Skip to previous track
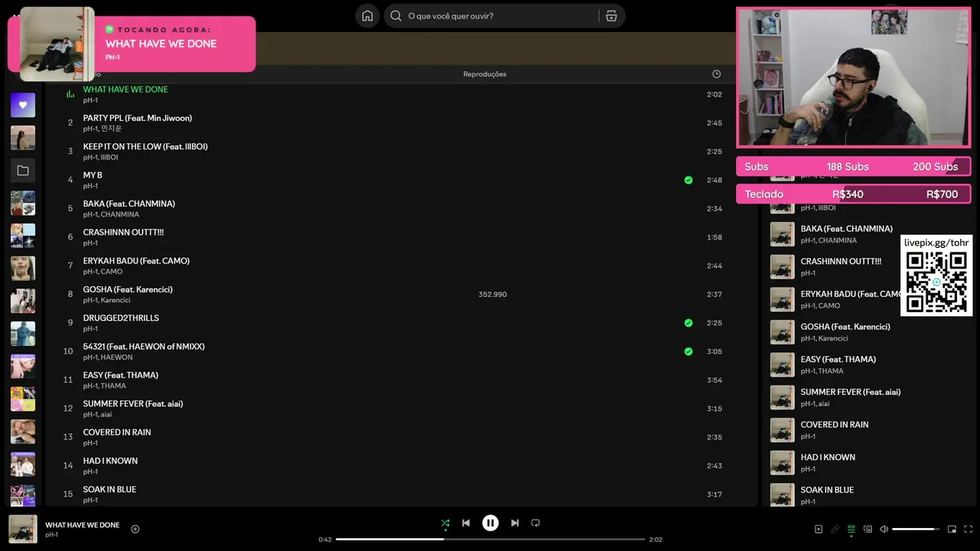The height and width of the screenshot is (551, 980). point(465,523)
